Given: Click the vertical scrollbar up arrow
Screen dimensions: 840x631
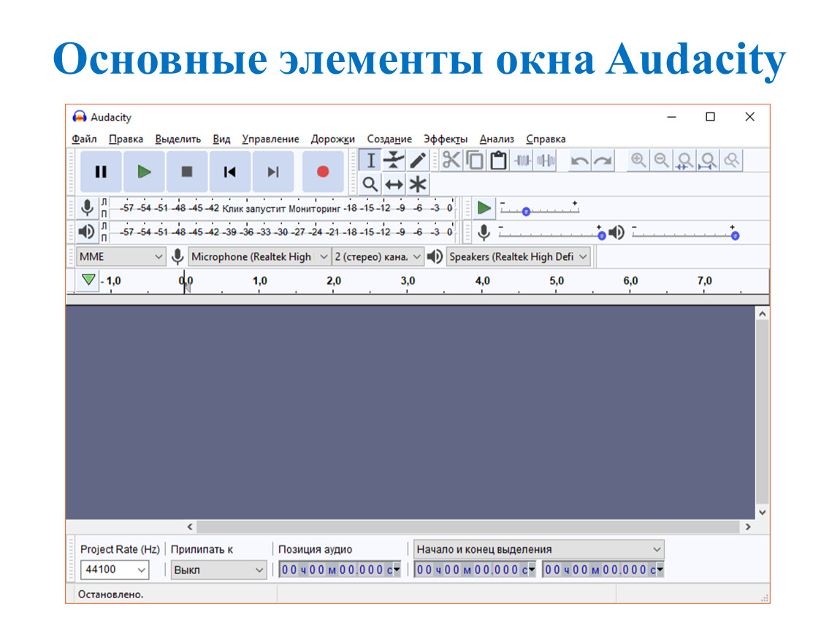Looking at the screenshot, I should click(763, 313).
